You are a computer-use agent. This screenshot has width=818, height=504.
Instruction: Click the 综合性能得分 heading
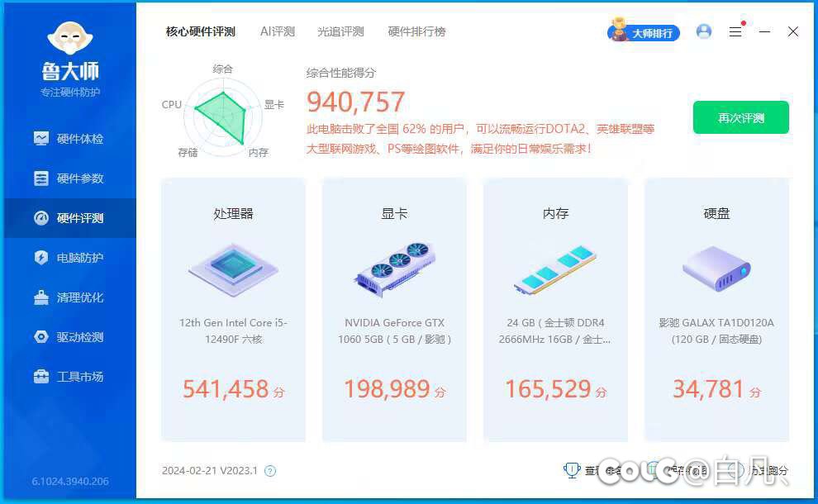pyautogui.click(x=341, y=73)
